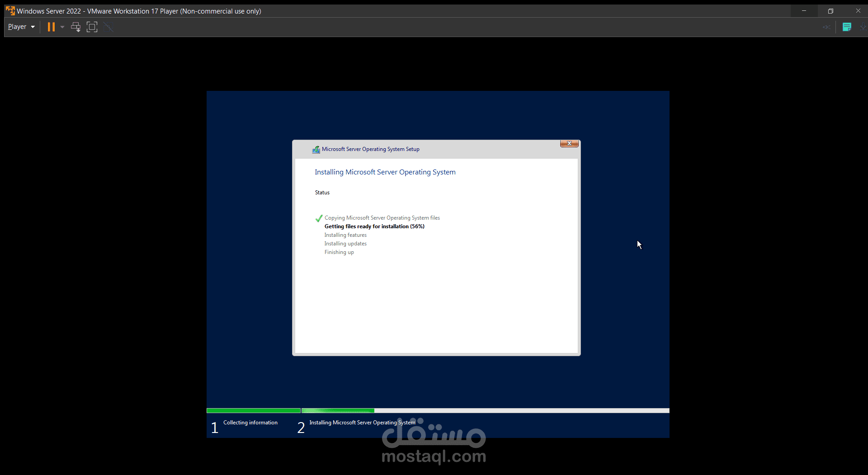This screenshot has width=868, height=475.
Task: Click the 'Installing Microsoft Server Operating System' heading
Action: pyautogui.click(x=385, y=172)
